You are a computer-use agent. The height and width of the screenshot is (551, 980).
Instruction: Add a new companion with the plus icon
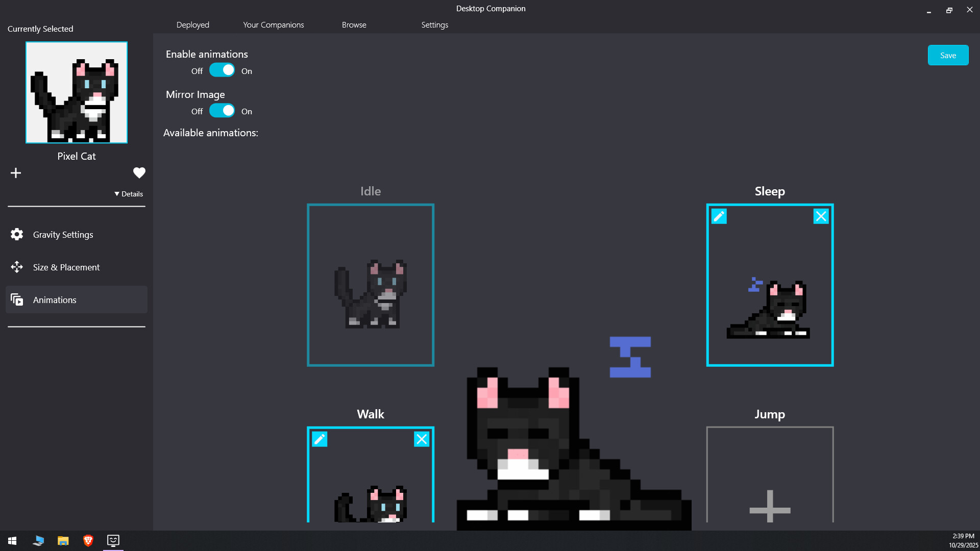[x=16, y=172]
